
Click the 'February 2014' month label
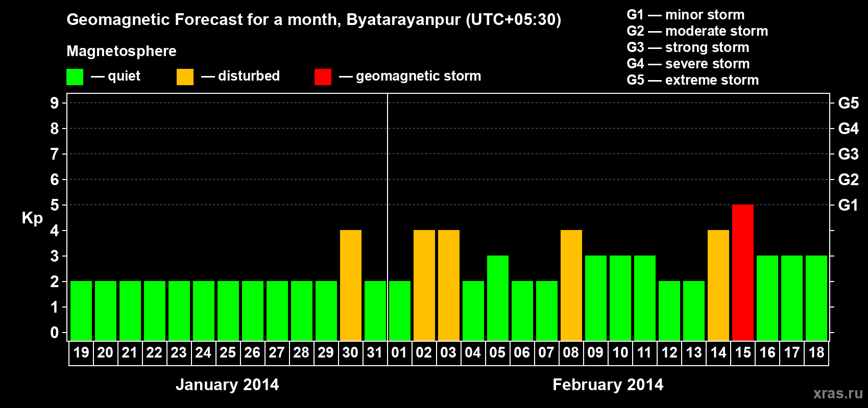coord(608,385)
